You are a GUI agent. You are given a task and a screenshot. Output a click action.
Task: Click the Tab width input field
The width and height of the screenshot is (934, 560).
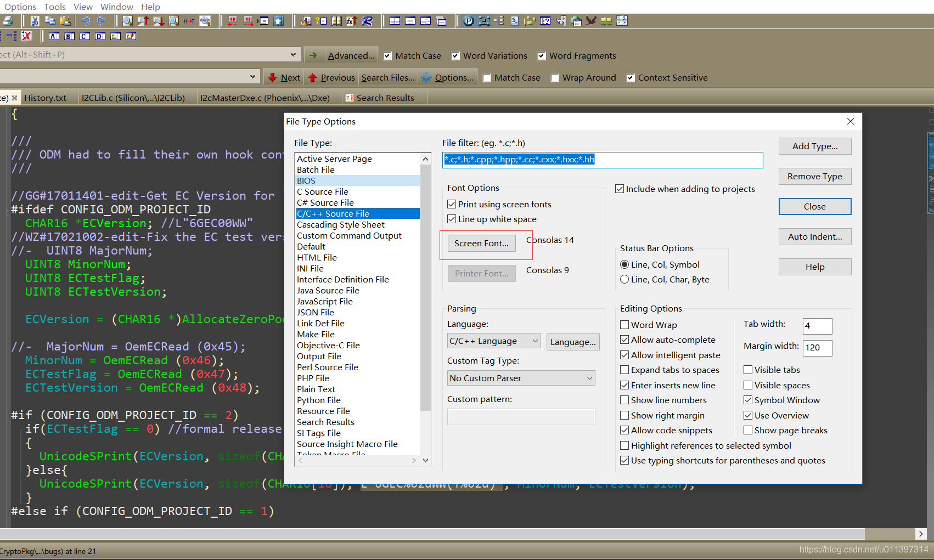817,326
